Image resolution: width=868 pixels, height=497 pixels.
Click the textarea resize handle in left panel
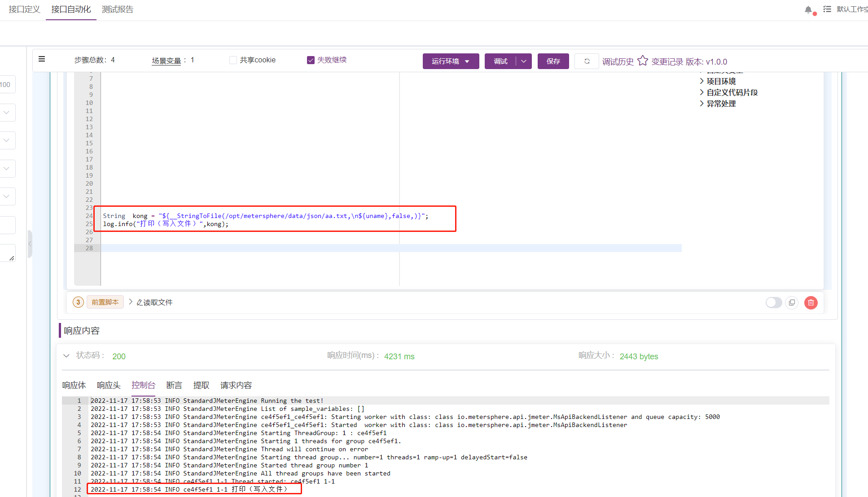click(x=12, y=258)
